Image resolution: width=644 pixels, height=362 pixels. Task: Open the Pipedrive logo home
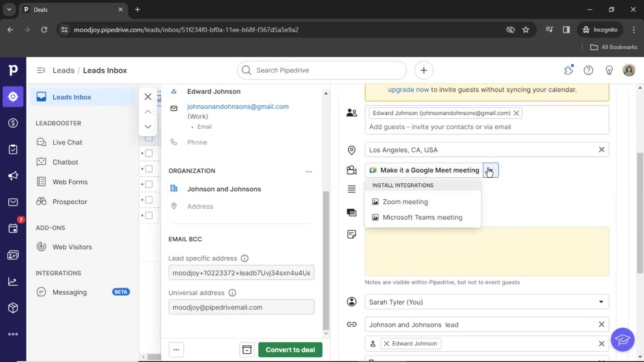[x=13, y=70]
